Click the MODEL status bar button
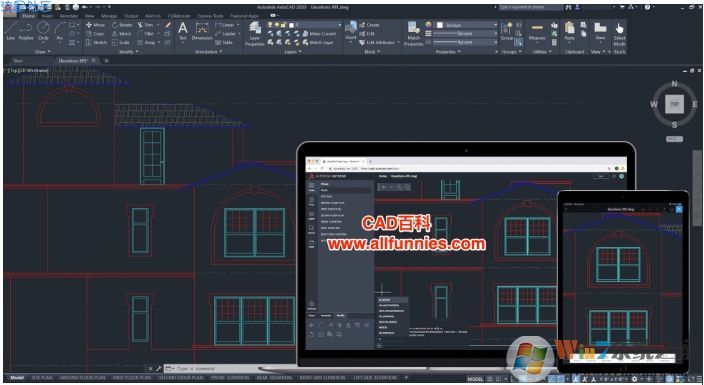The width and height of the screenshot is (704, 385). click(x=475, y=379)
